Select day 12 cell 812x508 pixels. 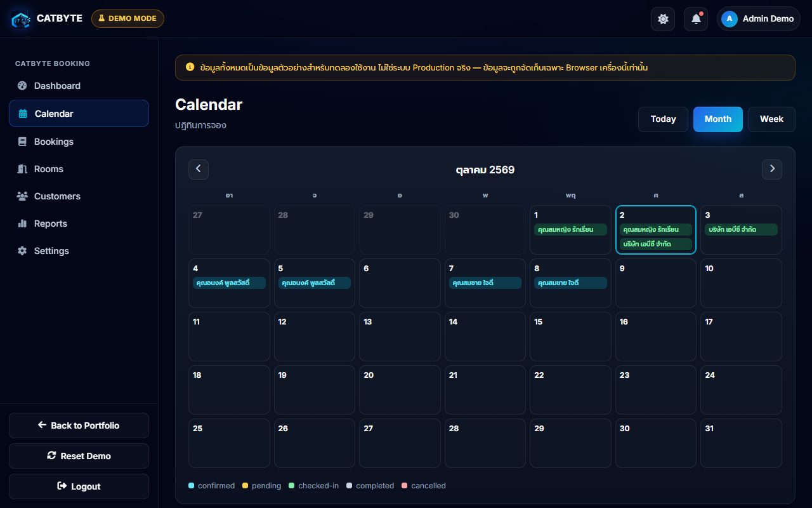[x=315, y=337]
